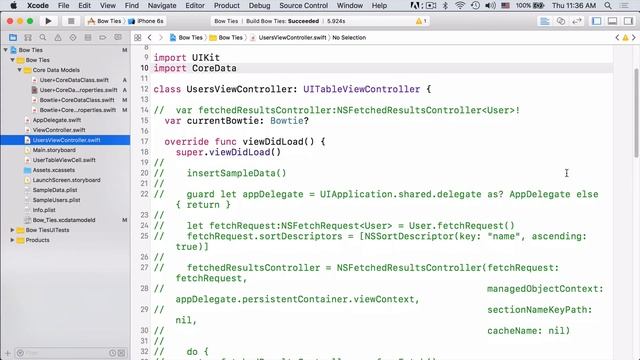Viewport: 640px width, 360px height.
Task: Open the Issue navigator tab
Action: (58, 38)
